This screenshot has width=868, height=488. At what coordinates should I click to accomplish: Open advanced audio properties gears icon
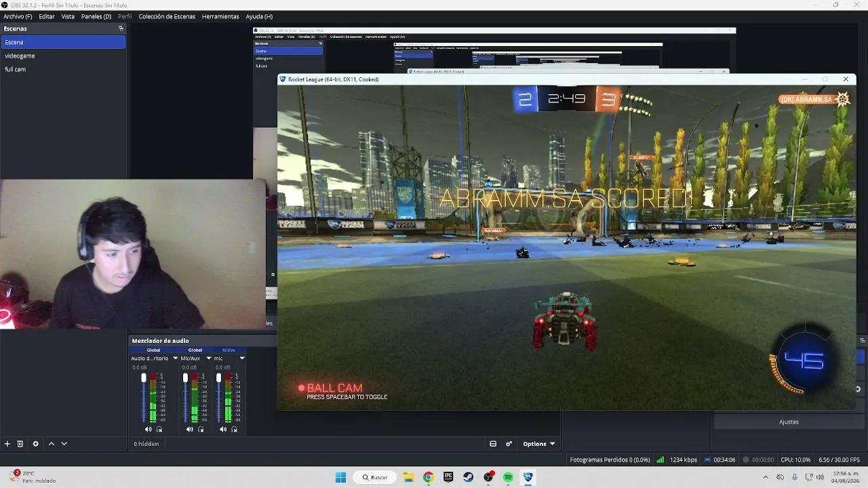pos(509,444)
